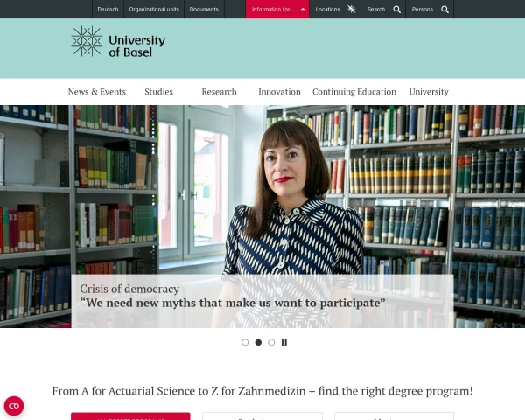Image resolution: width=525 pixels, height=420 pixels.
Task: Click the University of Basel snowflake logo
Action: [87, 41]
